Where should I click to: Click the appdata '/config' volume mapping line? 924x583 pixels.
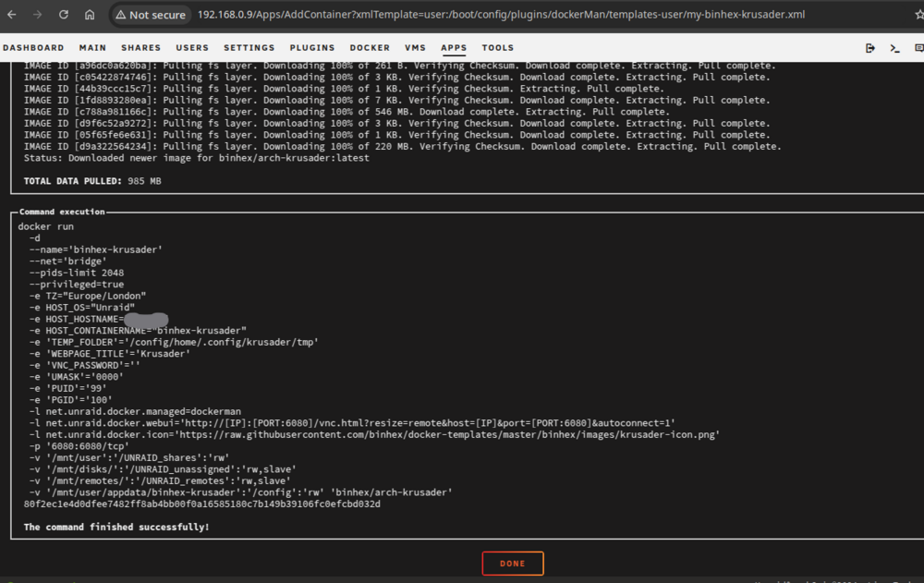[x=240, y=492]
